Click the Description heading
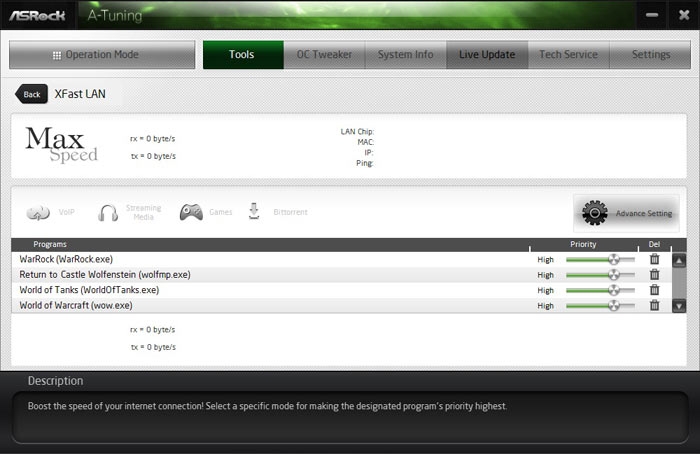 (x=55, y=381)
